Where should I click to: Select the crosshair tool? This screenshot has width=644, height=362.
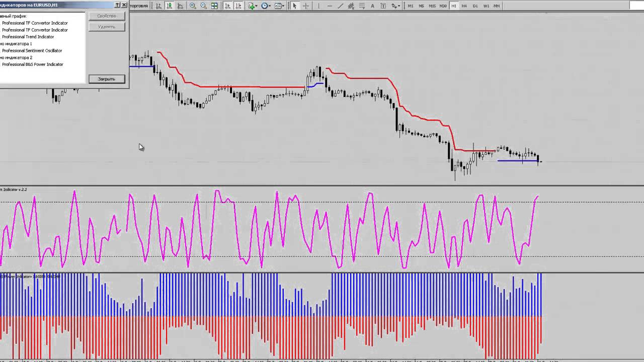[x=305, y=6]
